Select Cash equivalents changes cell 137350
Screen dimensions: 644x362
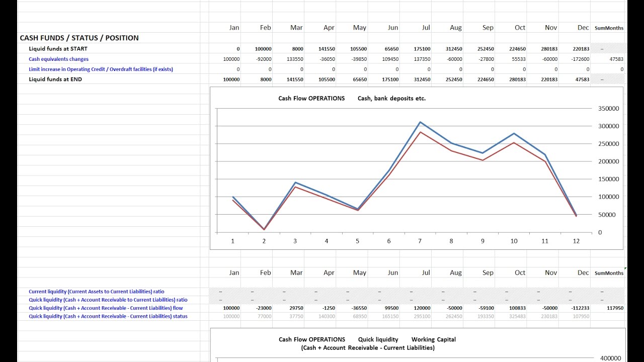422,59
